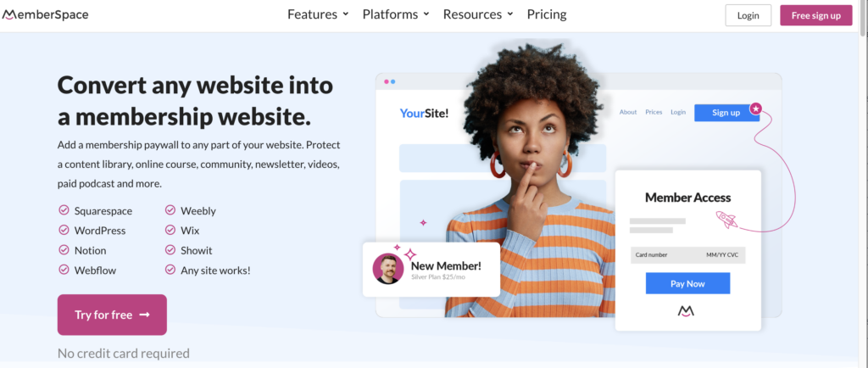Click the Login button in header
This screenshot has height=368, width=868.
coord(748,15)
